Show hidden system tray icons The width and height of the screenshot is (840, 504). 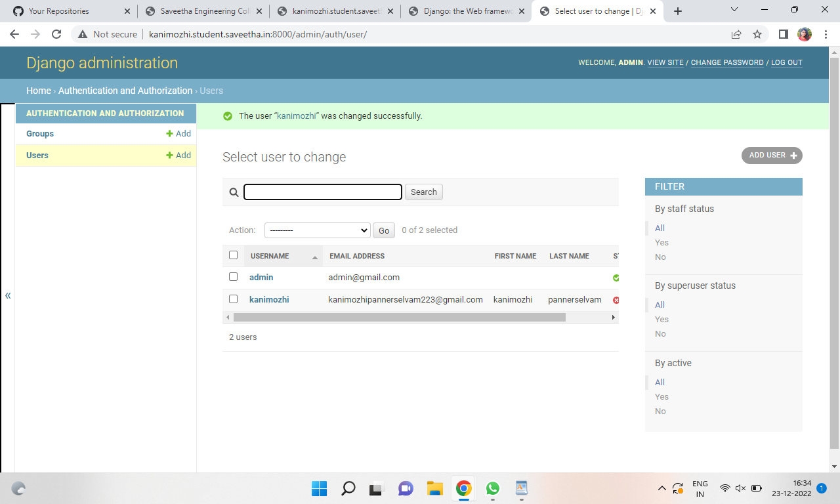point(661,488)
